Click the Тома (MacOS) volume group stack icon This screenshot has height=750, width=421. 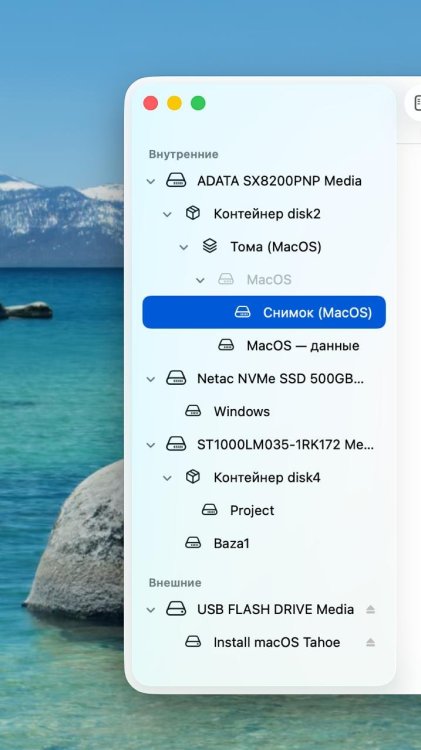210,246
